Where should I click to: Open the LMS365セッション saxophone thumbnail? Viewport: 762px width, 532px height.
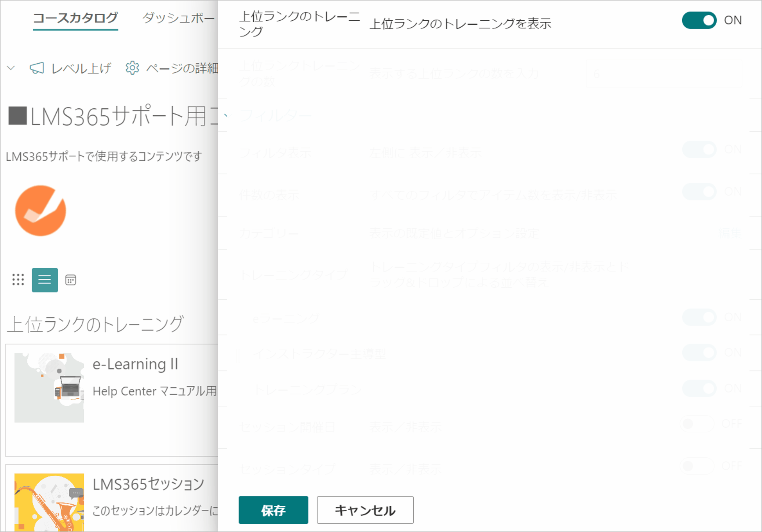click(x=49, y=502)
